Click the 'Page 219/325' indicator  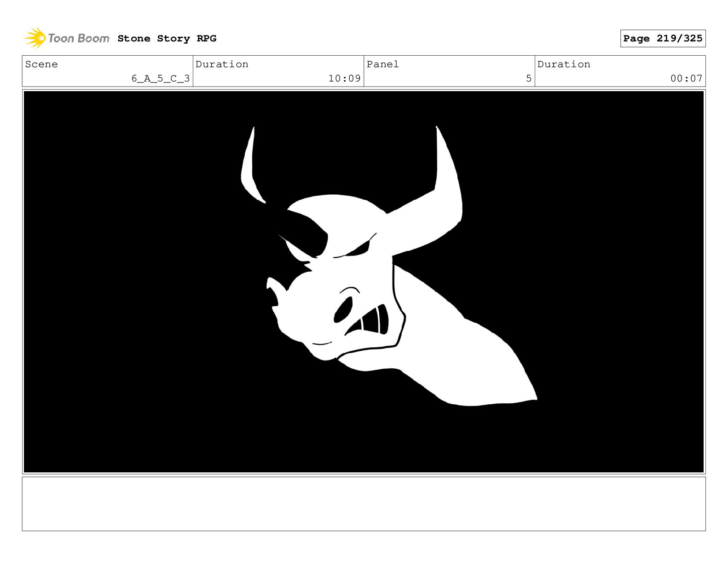[663, 39]
